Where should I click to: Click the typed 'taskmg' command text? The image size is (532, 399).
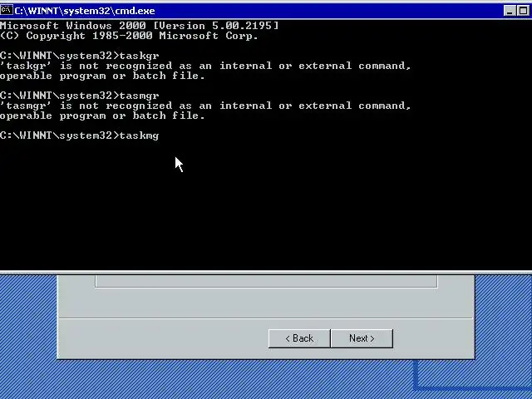pos(139,135)
